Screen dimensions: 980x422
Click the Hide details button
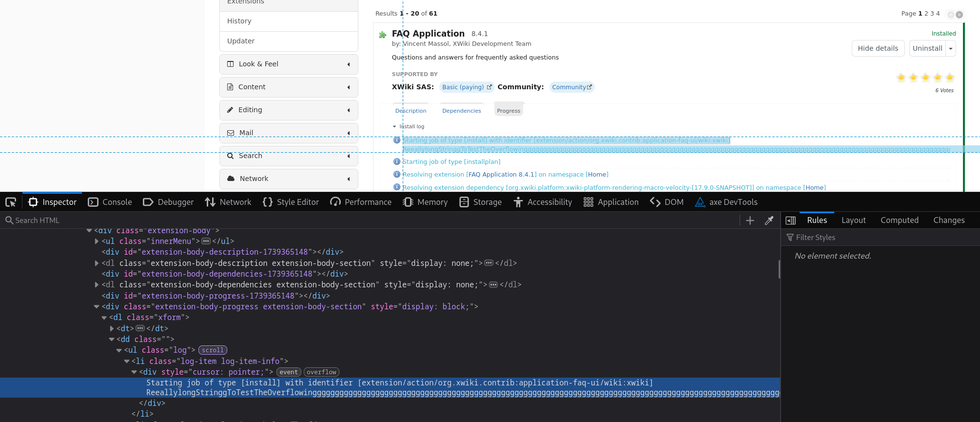878,48
